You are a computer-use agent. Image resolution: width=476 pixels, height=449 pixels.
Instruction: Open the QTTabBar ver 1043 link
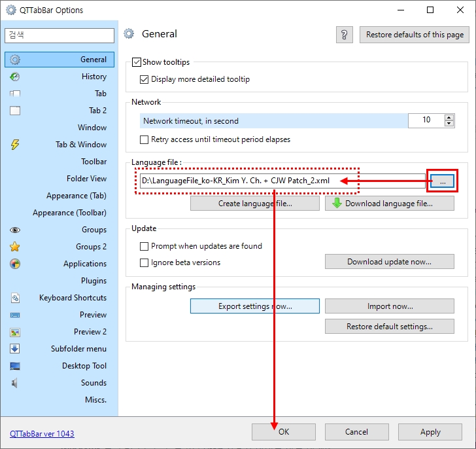(42, 433)
